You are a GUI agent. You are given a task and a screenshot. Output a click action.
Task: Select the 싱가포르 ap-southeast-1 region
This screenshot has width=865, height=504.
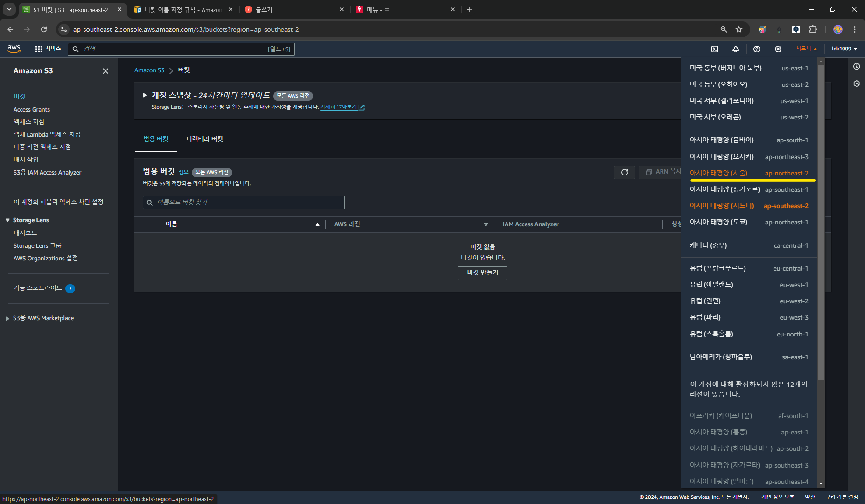point(749,189)
